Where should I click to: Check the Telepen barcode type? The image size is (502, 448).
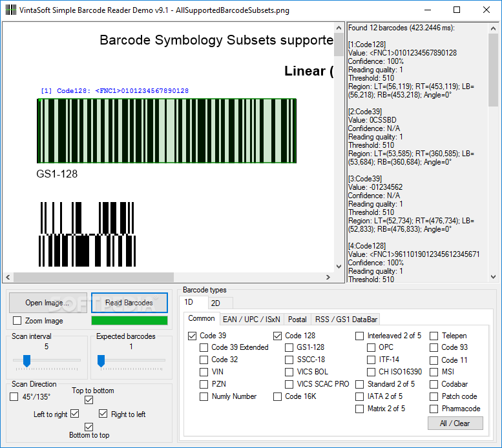tap(434, 336)
